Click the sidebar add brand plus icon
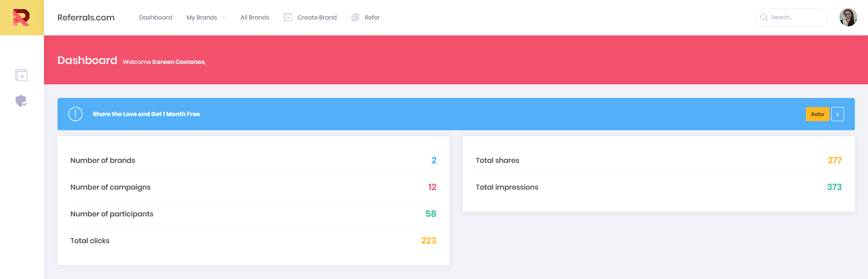Screen dimensions: 868x279 pyautogui.click(x=21, y=75)
